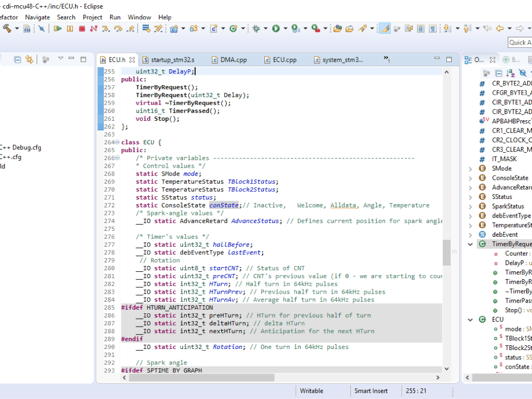Image resolution: width=532 pixels, height=399 pixels.
Task: Open Navigate menu
Action: click(x=37, y=18)
